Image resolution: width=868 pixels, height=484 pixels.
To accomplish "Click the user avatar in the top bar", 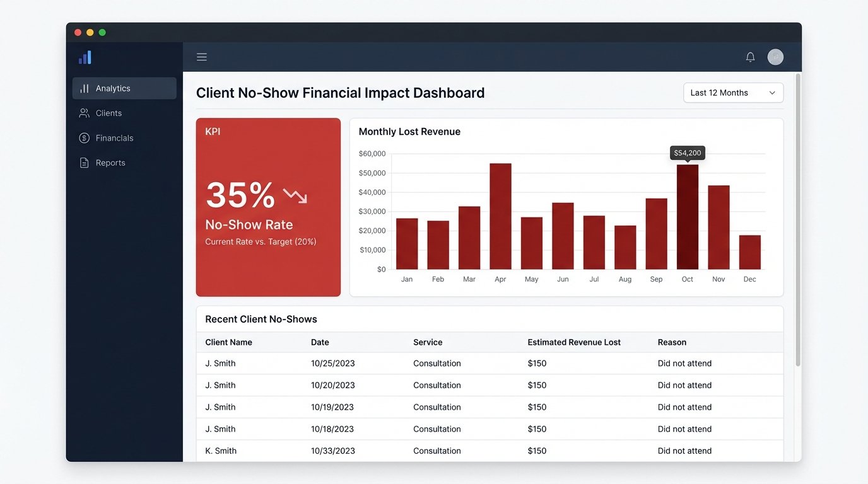I will [x=775, y=56].
